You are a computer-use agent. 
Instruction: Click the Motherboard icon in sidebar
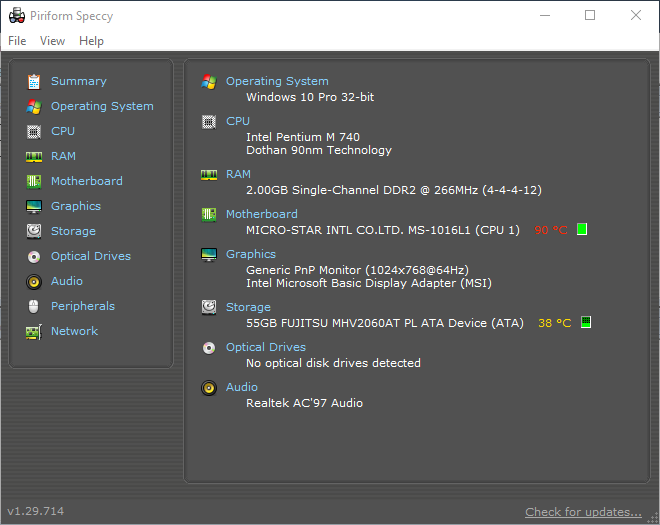[x=34, y=181]
